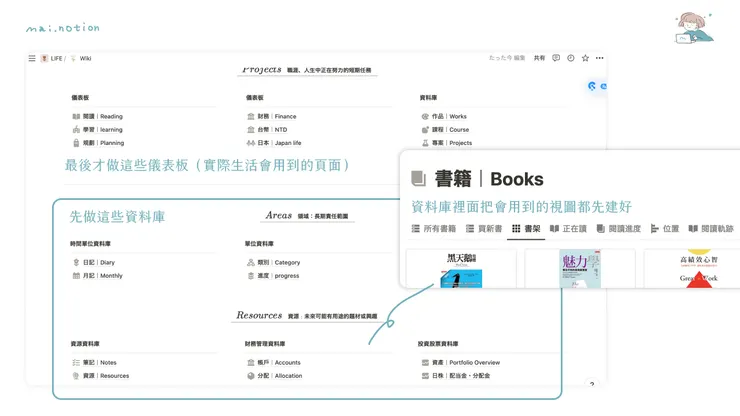Click the 投資股票資料庫 column heading

438,344
